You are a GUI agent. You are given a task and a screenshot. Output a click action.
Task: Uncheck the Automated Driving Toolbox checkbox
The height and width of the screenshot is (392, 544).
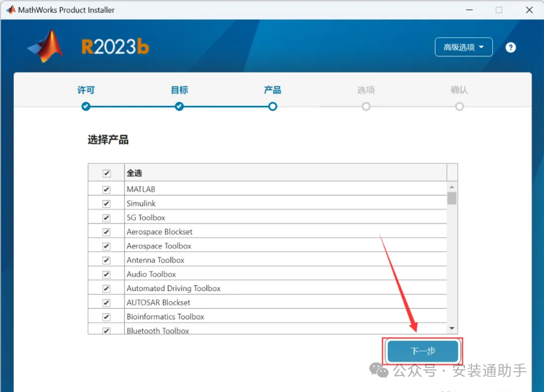107,288
